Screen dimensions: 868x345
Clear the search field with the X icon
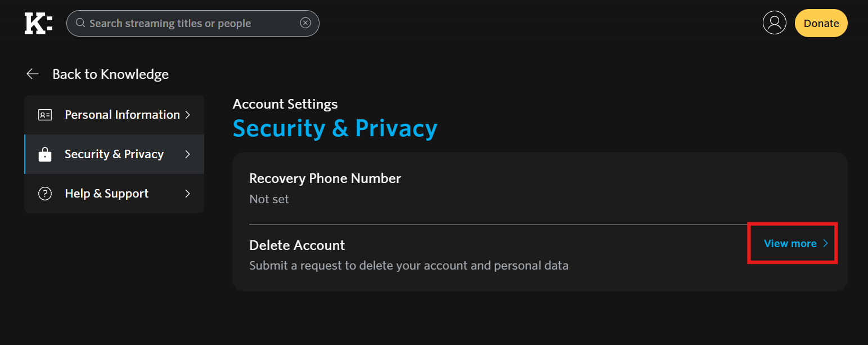tap(305, 23)
